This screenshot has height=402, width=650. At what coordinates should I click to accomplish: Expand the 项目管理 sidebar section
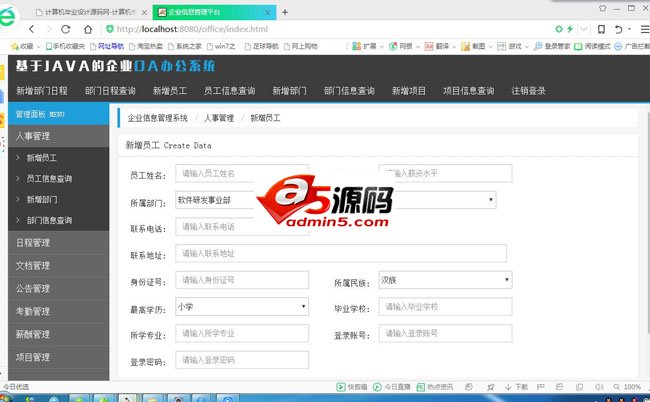pos(58,357)
